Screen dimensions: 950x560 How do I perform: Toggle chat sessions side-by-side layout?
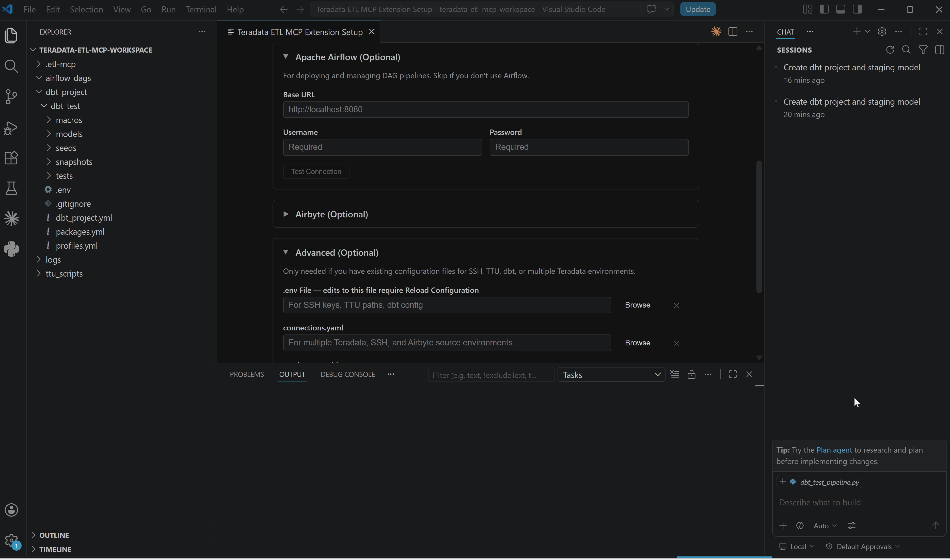(939, 50)
